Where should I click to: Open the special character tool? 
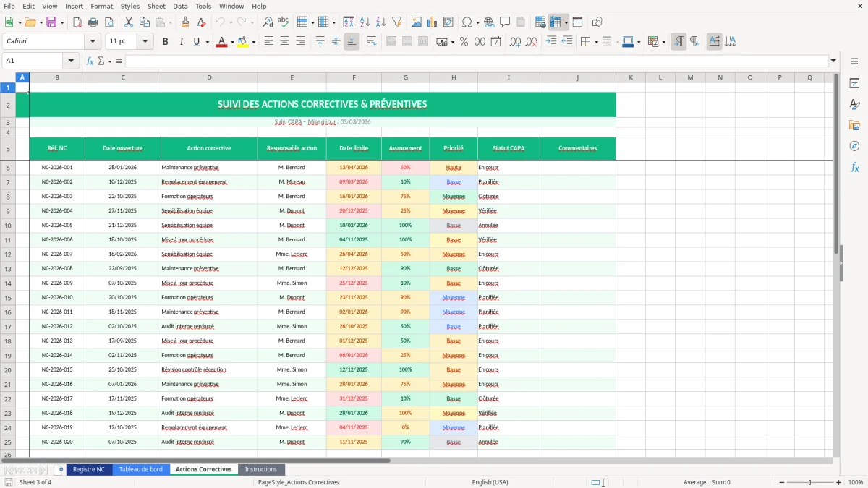pos(467,22)
